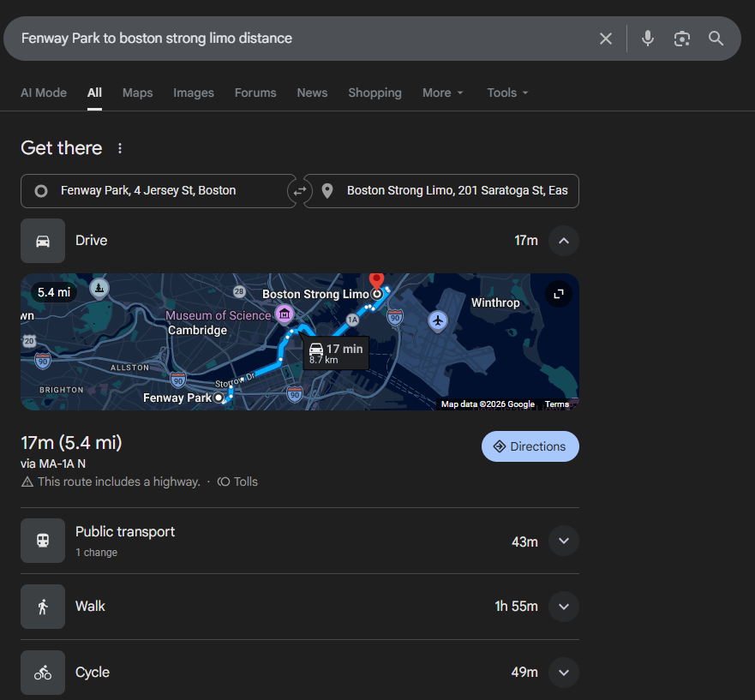The height and width of the screenshot is (700, 755).
Task: Open the More search categories dropdown
Action: 442,93
